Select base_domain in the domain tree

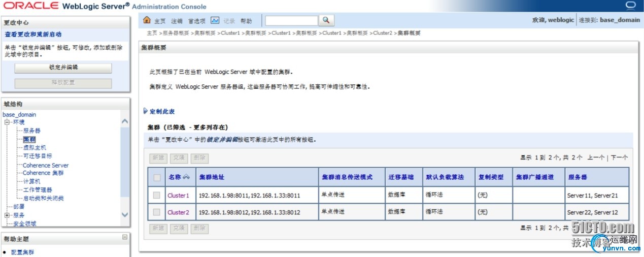pos(19,115)
